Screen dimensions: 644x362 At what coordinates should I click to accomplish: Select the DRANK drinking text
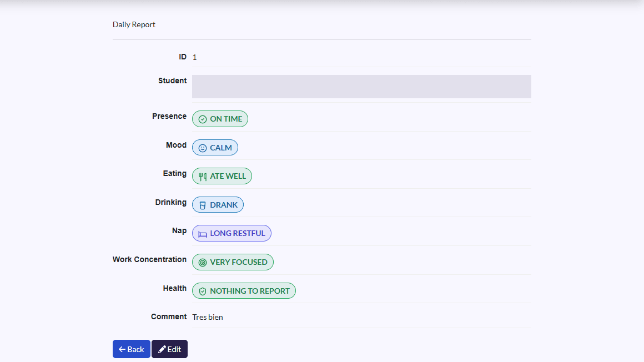click(x=224, y=205)
